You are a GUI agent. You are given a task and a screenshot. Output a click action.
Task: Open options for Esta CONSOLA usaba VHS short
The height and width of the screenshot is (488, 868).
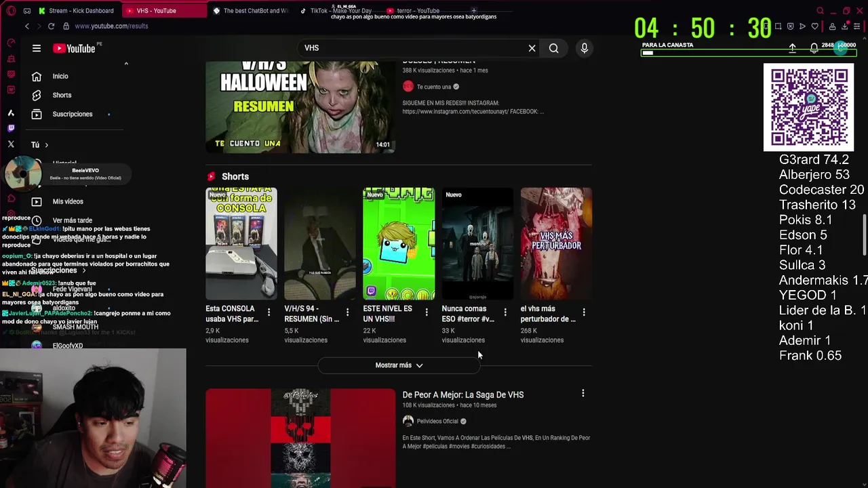pos(269,312)
